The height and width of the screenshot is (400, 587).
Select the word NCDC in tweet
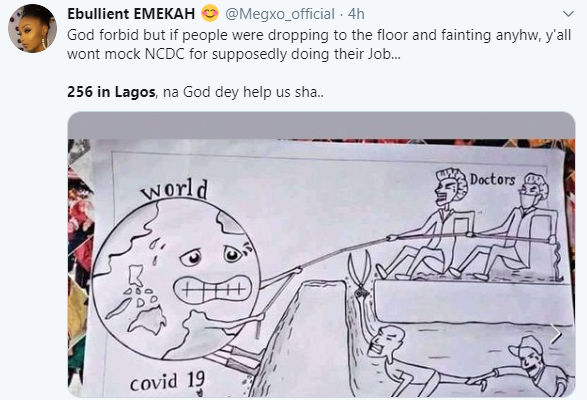coord(165,54)
